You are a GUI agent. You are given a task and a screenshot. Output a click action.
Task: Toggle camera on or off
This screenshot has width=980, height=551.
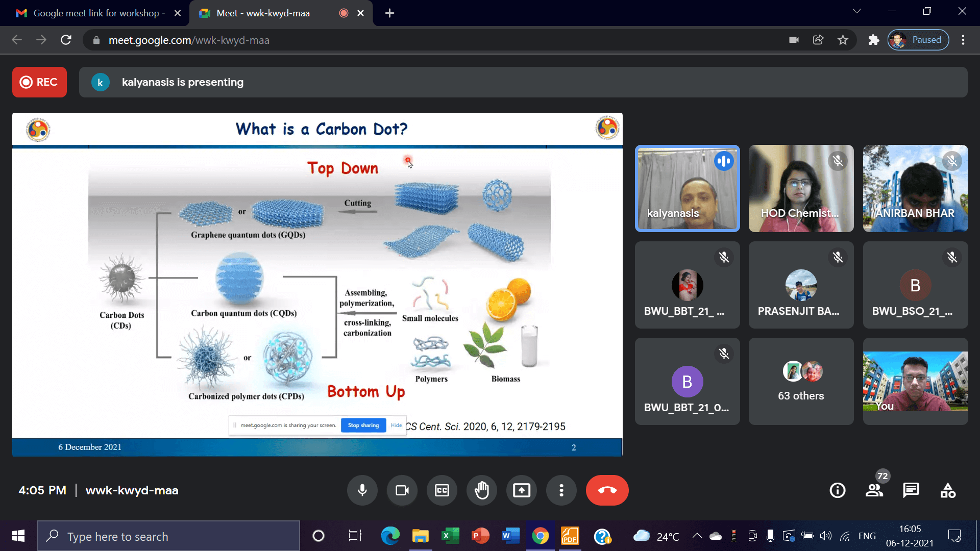coord(402,490)
